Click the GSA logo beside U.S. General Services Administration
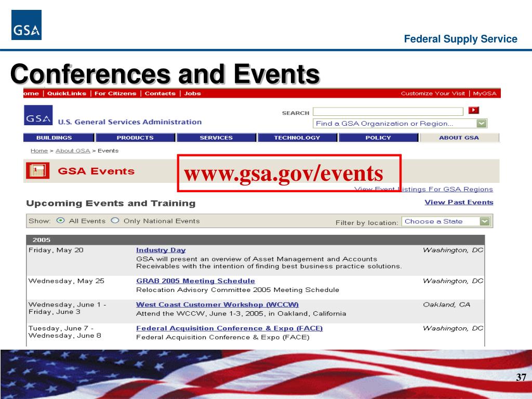532x399 pixels. pos(38,115)
